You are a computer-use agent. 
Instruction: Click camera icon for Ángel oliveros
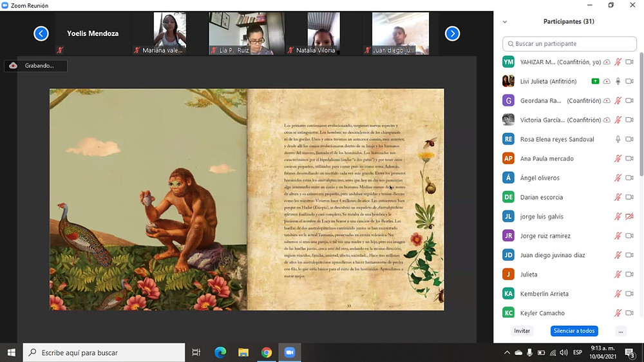click(x=629, y=178)
